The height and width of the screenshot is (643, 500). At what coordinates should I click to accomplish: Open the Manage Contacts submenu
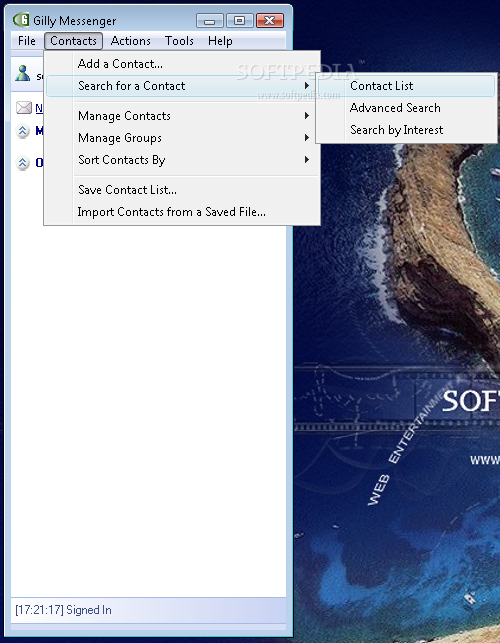(x=183, y=116)
